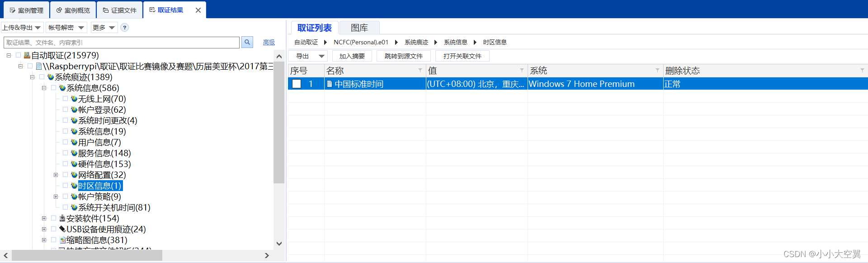
Task: Click the search input field
Action: [x=122, y=42]
